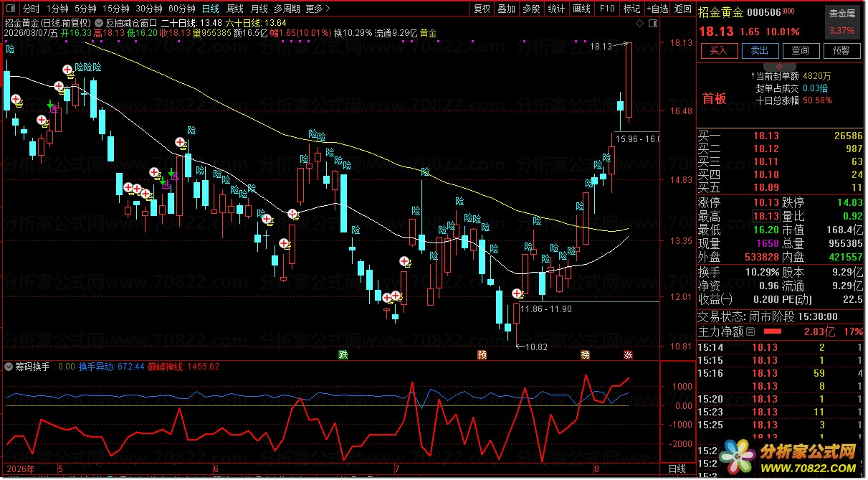Expand the 反抽减仓窗口 indicator dropdown arrow
This screenshot has height=480, width=868.
tap(98, 22)
